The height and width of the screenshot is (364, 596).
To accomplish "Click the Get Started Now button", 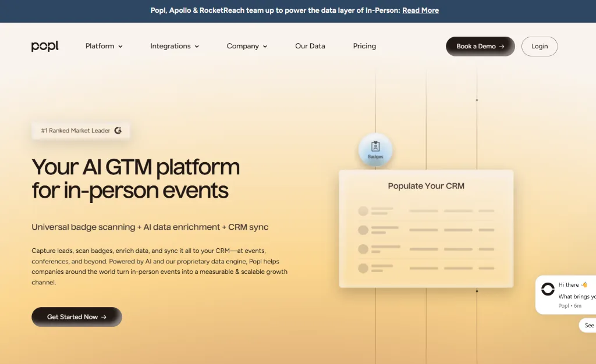I will [x=77, y=316].
